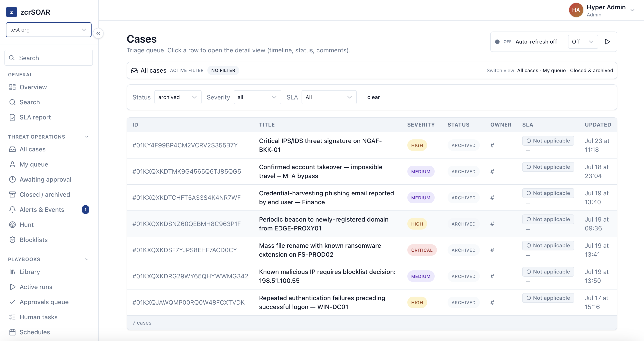
Task: Click the Search magnifier icon in General
Action: (x=12, y=102)
